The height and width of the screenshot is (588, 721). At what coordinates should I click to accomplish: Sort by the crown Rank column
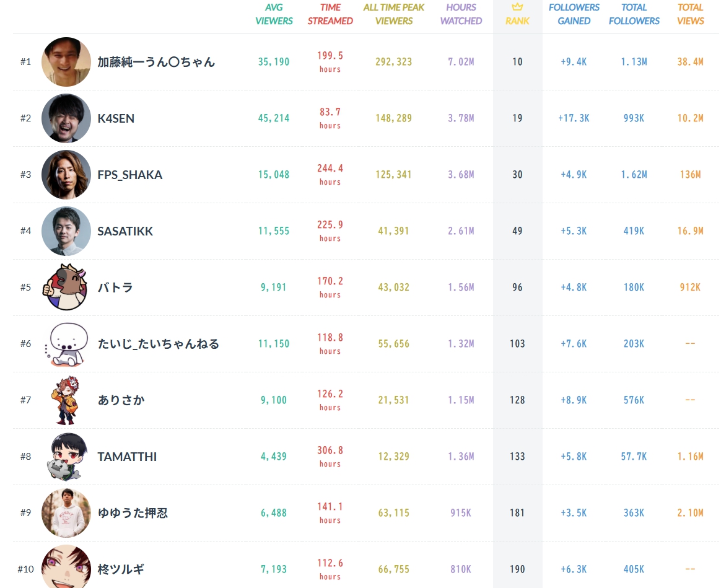[517, 14]
